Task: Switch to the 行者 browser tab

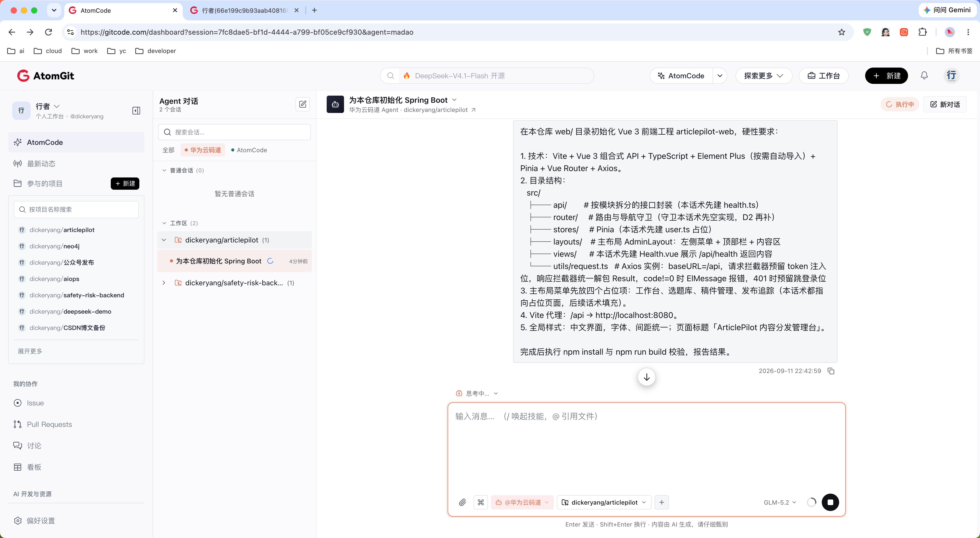Action: pos(244,10)
